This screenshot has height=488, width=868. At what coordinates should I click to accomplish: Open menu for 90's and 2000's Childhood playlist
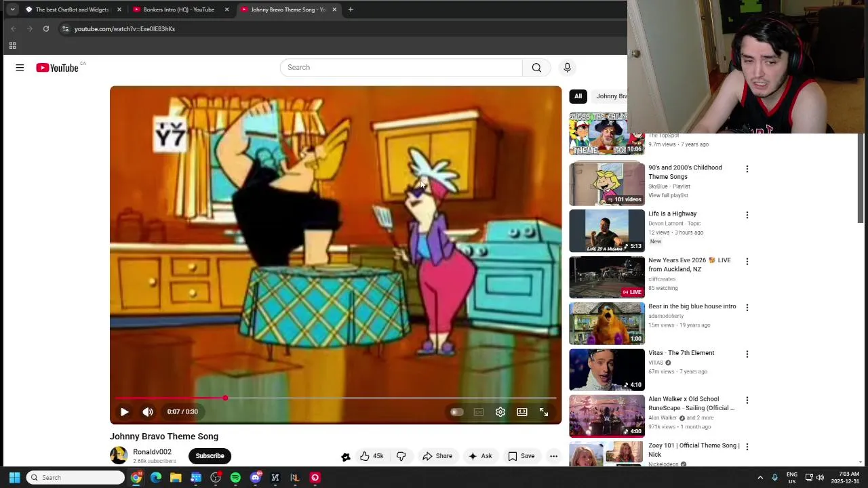pos(747,169)
